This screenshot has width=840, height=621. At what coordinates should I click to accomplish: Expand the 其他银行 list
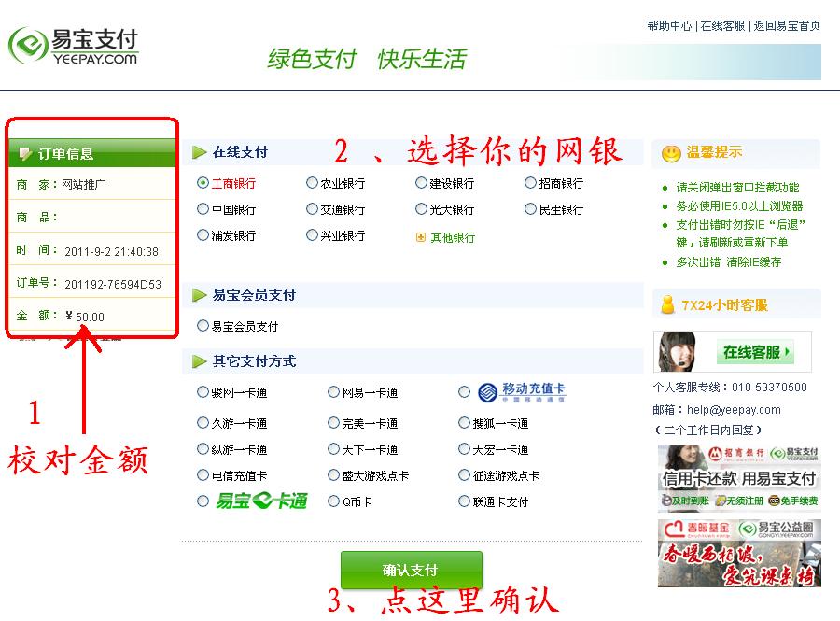[x=453, y=238]
